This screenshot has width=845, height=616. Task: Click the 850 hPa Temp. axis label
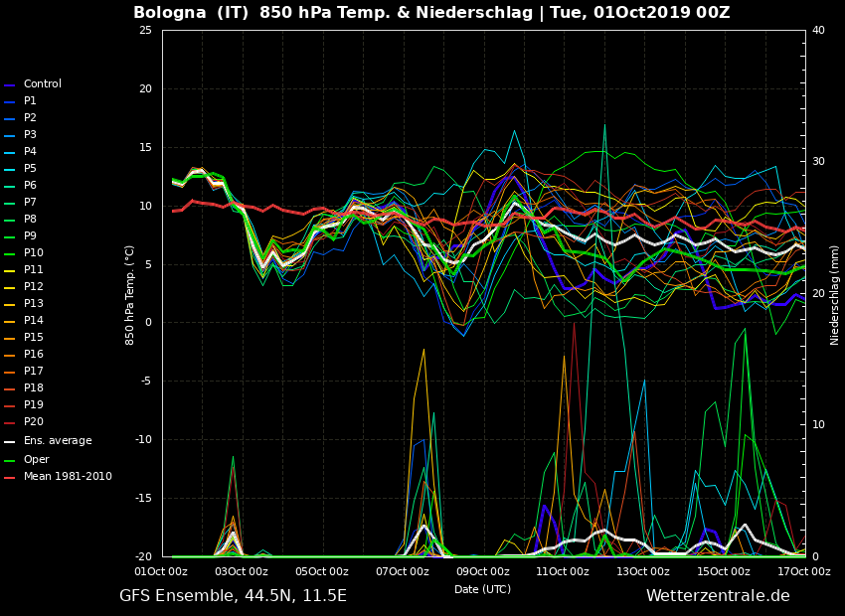coord(130,294)
